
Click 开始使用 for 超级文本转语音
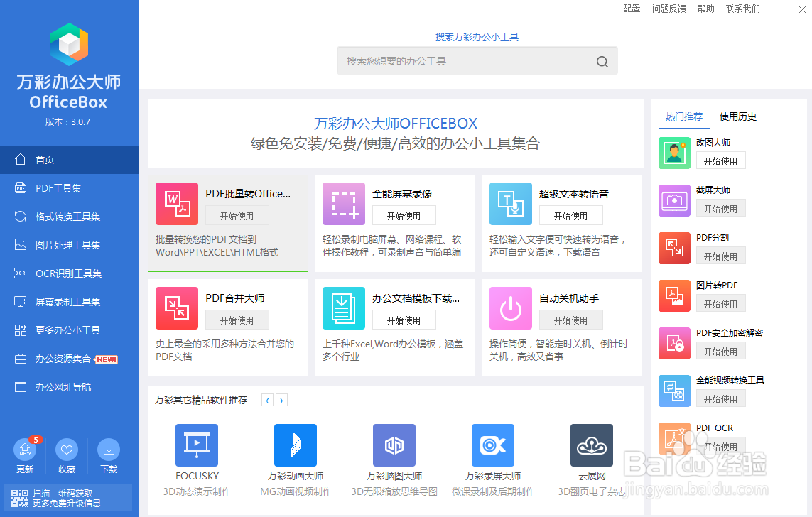(570, 216)
